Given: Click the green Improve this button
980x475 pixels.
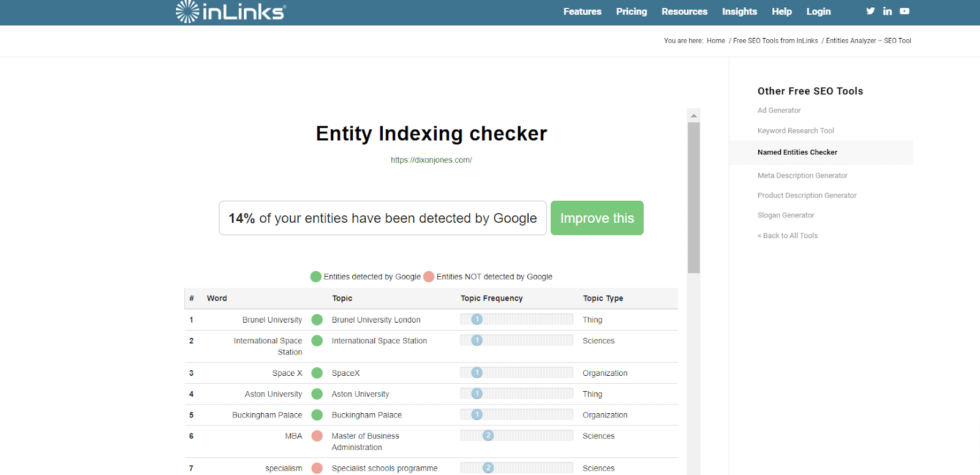Looking at the screenshot, I should pyautogui.click(x=597, y=218).
